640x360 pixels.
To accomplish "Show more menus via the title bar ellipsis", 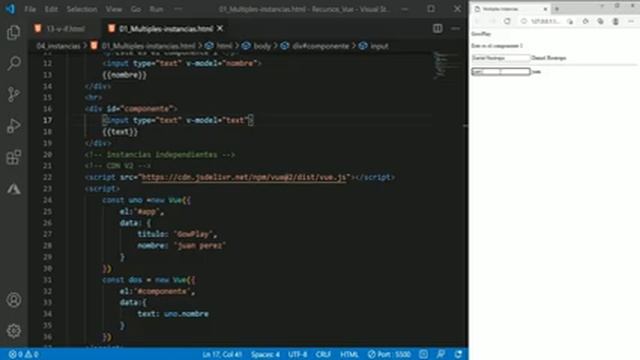I will pos(178,9).
